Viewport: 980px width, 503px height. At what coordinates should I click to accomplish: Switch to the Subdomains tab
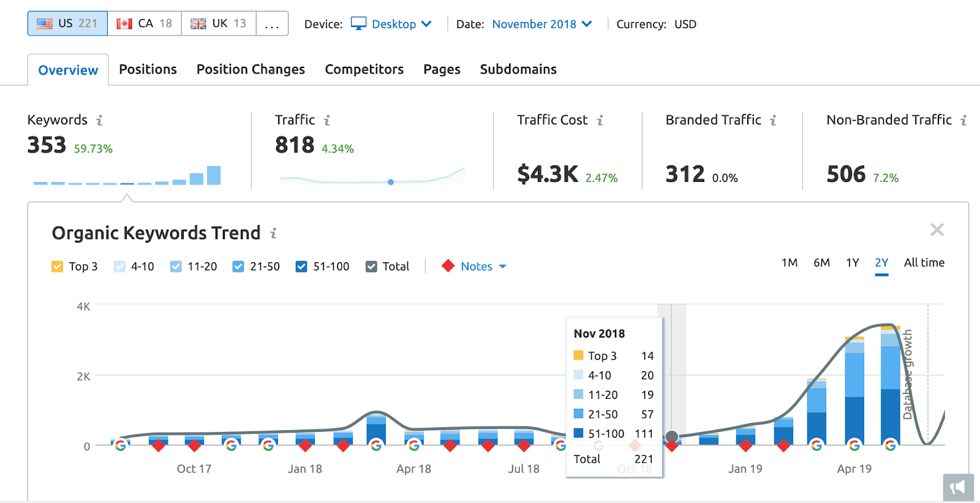[518, 69]
